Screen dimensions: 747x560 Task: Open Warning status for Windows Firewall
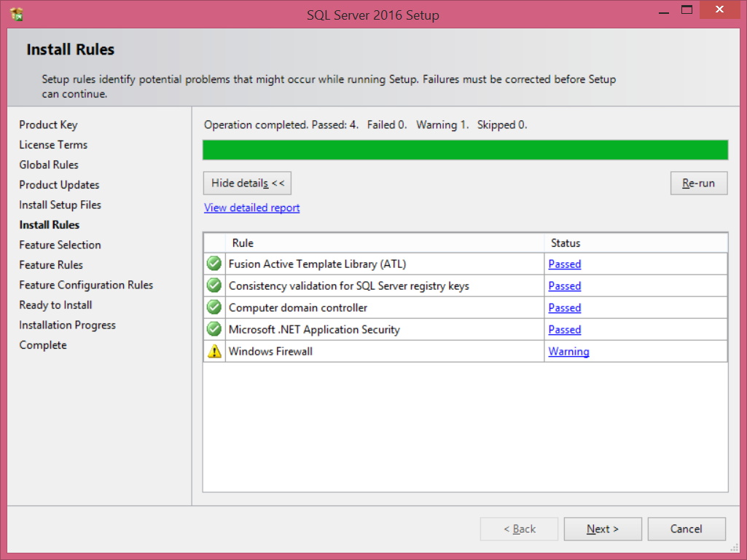coord(569,352)
